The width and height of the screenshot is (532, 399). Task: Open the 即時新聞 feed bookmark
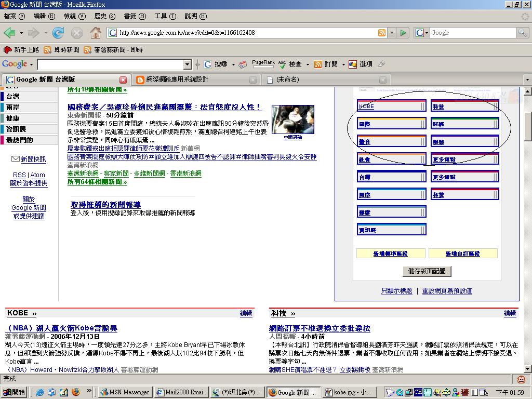coord(61,50)
